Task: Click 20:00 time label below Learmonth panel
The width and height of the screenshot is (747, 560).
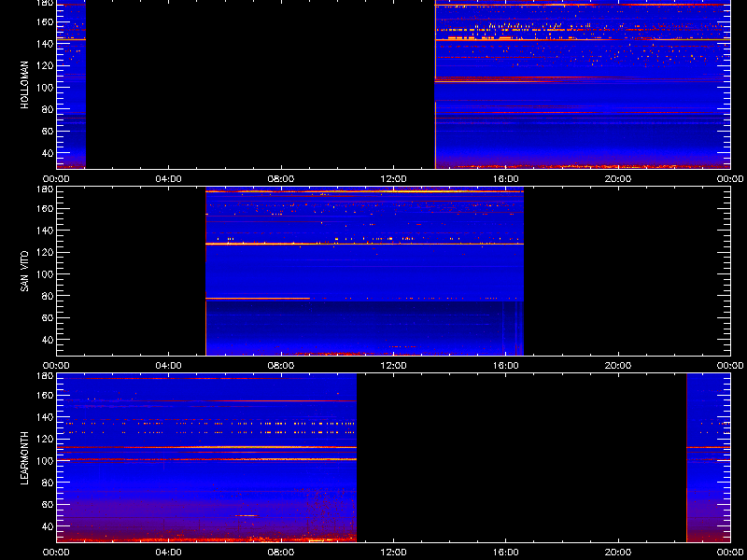Action: pyautogui.click(x=618, y=553)
